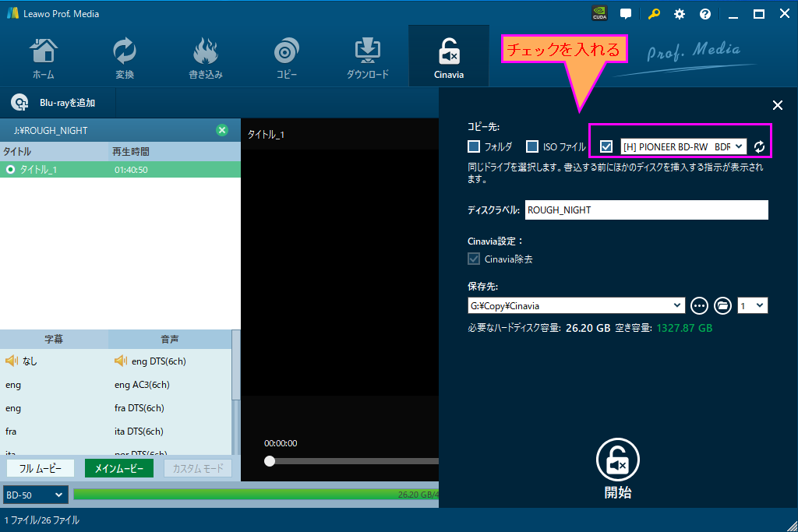The width and height of the screenshot is (798, 532).
Task: Click the 01:40:50 duration cell
Action: 131,170
